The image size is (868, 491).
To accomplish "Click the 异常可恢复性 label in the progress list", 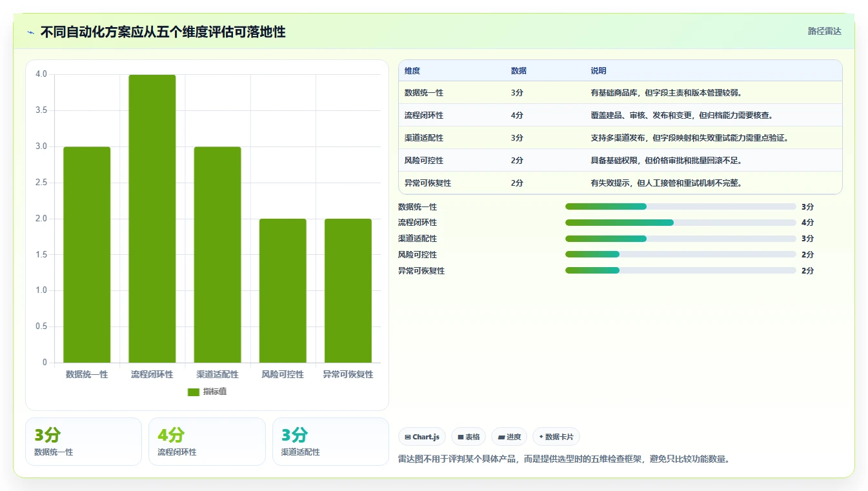I will pos(421,271).
